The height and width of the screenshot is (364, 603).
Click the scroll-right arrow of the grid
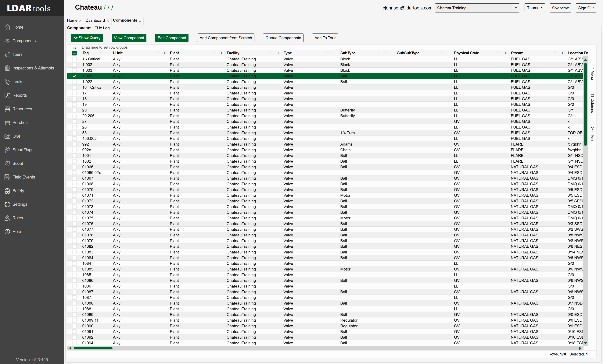[x=580, y=348]
